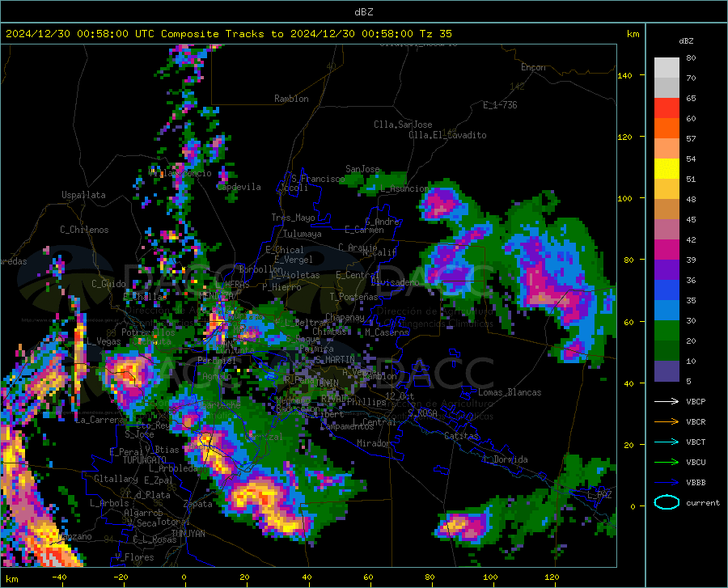Select the red 65-60 dBZ color band
This screenshot has height=588, width=728.
click(667, 108)
